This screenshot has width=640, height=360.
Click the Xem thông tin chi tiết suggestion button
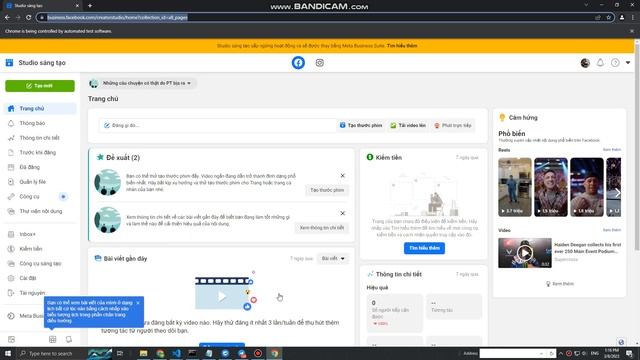pos(322,228)
